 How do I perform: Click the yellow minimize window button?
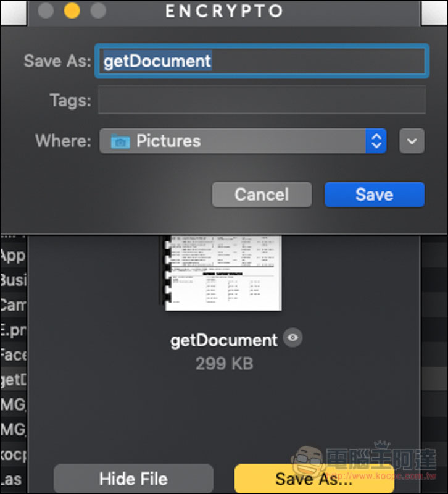(72, 10)
